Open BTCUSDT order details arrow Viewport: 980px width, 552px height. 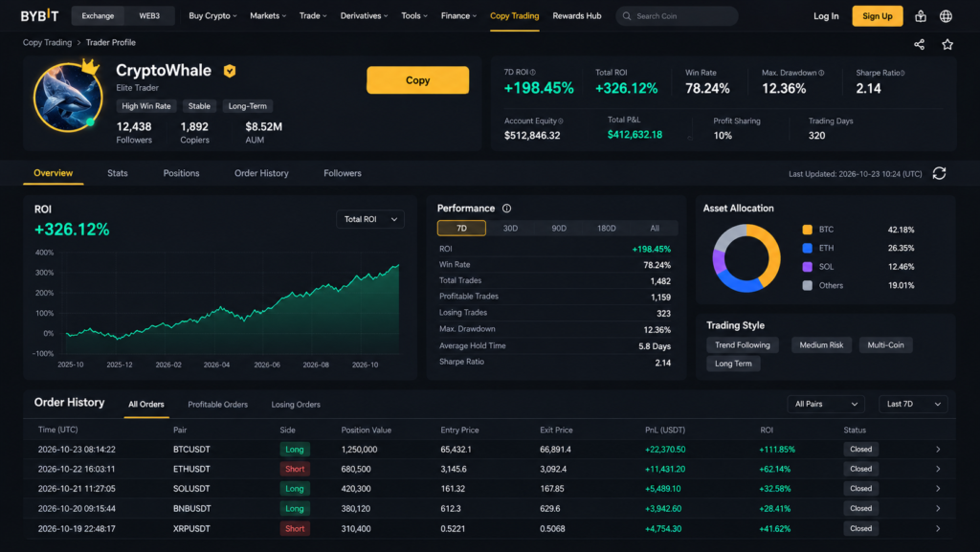tap(938, 450)
